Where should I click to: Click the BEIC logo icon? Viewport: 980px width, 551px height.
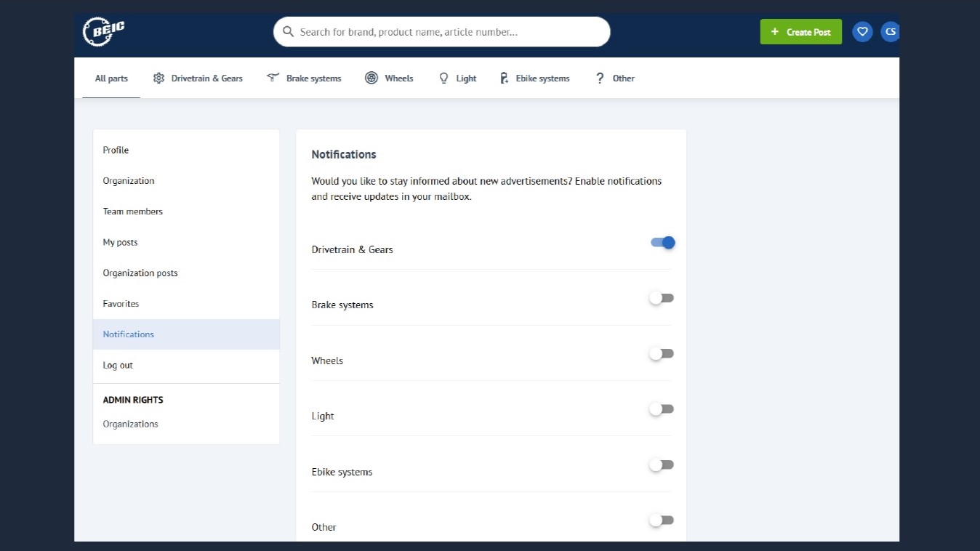(103, 31)
